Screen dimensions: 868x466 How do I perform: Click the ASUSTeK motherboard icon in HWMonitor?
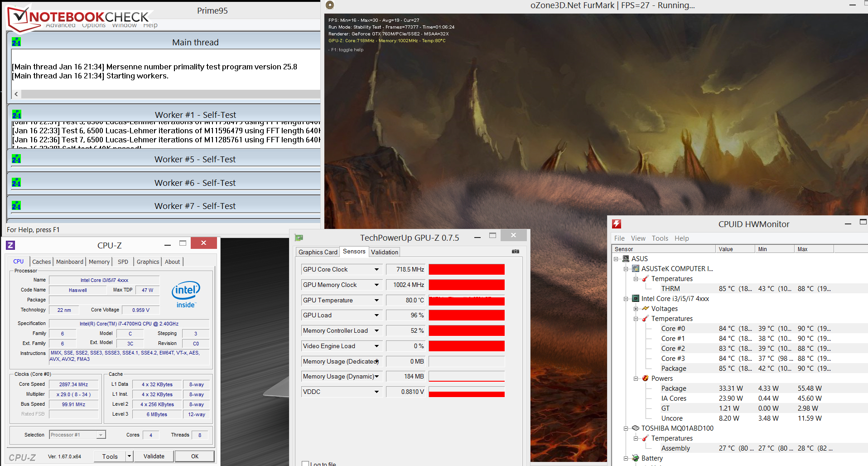[636, 268]
